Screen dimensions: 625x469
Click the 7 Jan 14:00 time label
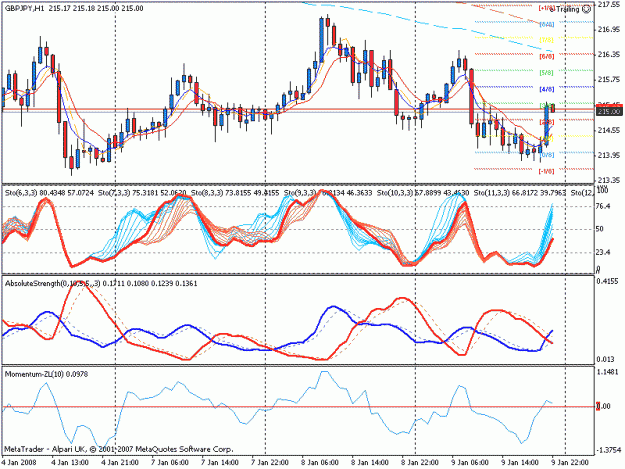[220, 462]
